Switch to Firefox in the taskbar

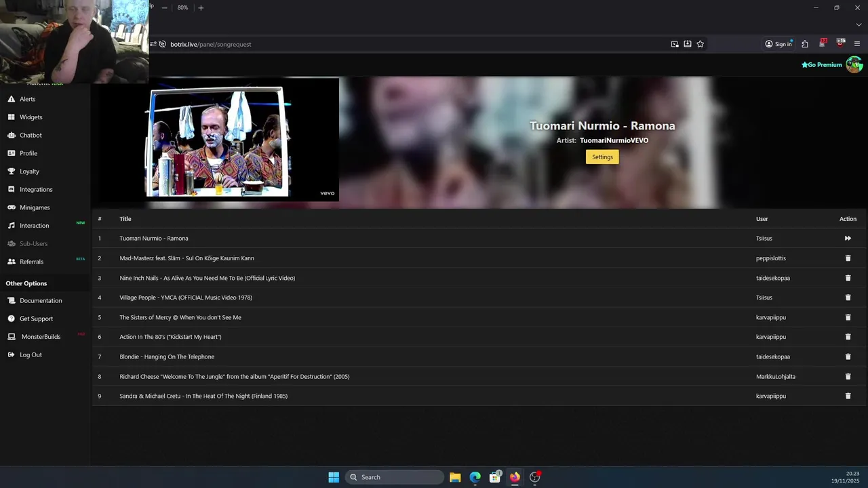coord(515,477)
